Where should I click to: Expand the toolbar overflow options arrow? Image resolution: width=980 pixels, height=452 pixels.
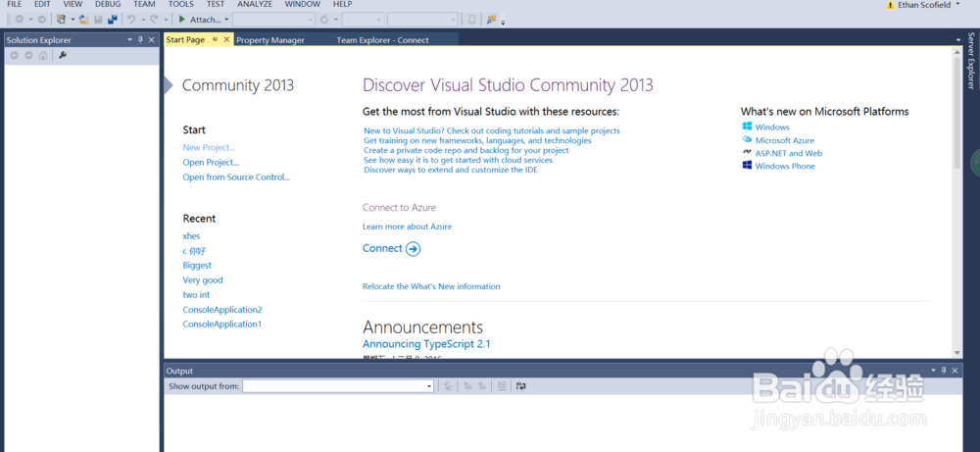503,22
